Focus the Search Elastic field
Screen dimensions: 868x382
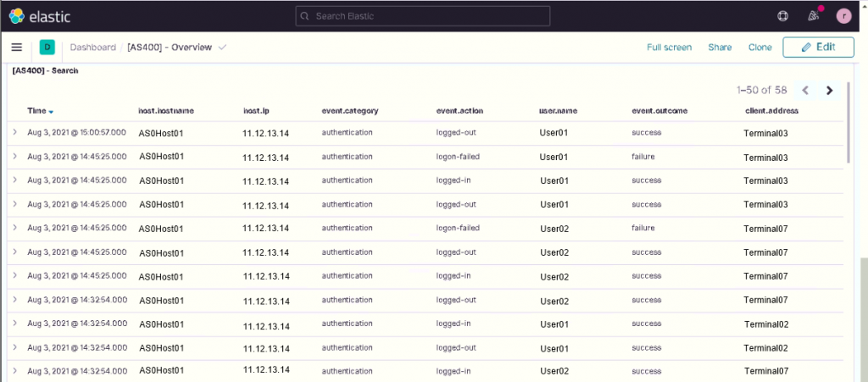[423, 16]
